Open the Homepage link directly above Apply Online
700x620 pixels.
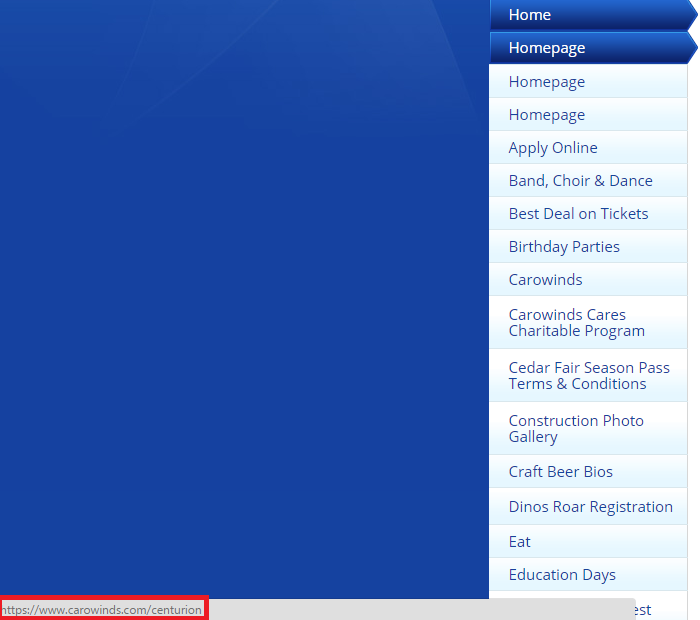(x=547, y=115)
